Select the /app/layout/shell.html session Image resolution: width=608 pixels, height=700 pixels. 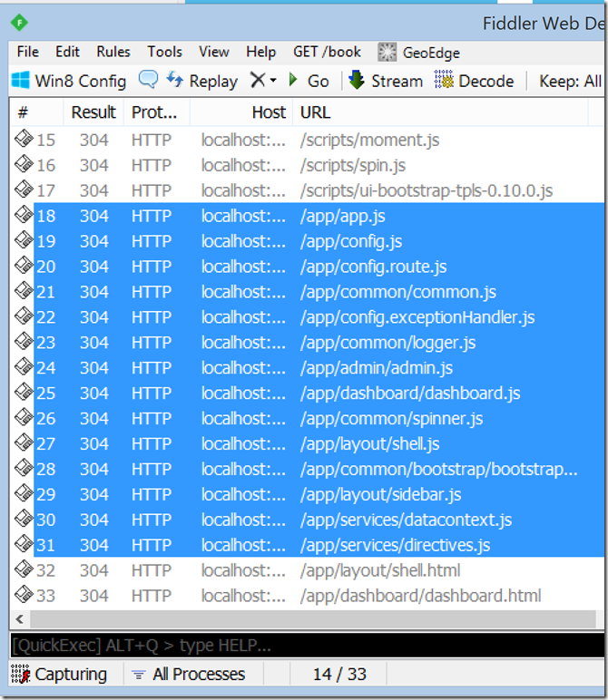coord(308,570)
